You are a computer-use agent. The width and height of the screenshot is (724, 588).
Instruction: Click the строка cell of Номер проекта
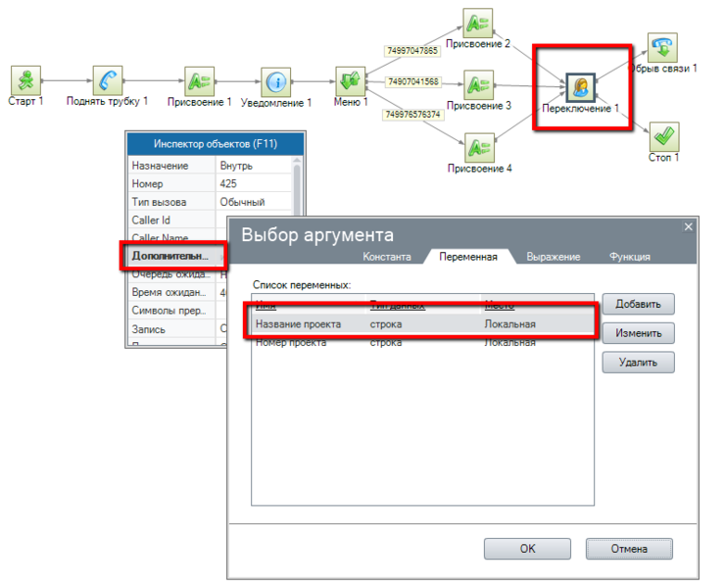point(386,343)
